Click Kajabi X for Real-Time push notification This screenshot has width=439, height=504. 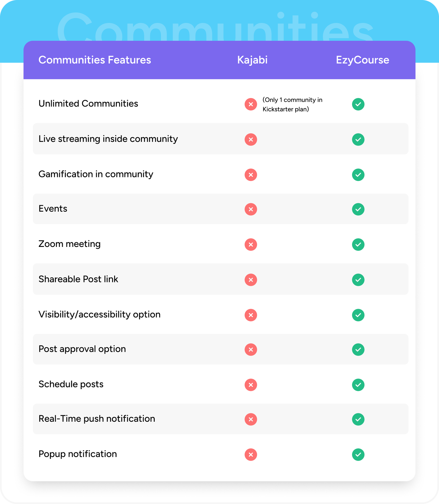(251, 419)
